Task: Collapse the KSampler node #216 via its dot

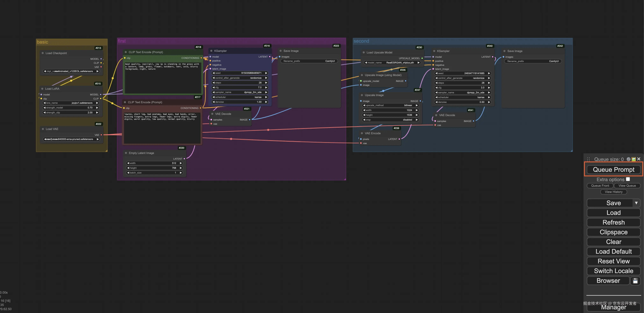Action: (x=211, y=51)
